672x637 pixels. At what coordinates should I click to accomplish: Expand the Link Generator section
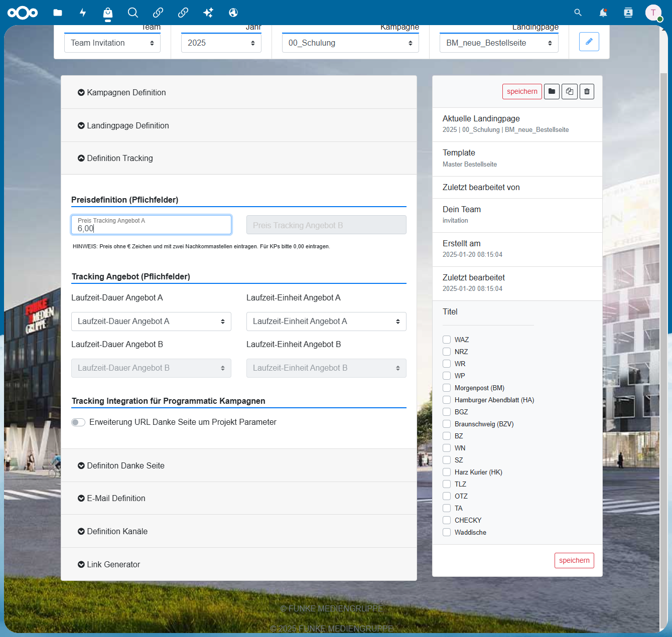[x=239, y=564]
